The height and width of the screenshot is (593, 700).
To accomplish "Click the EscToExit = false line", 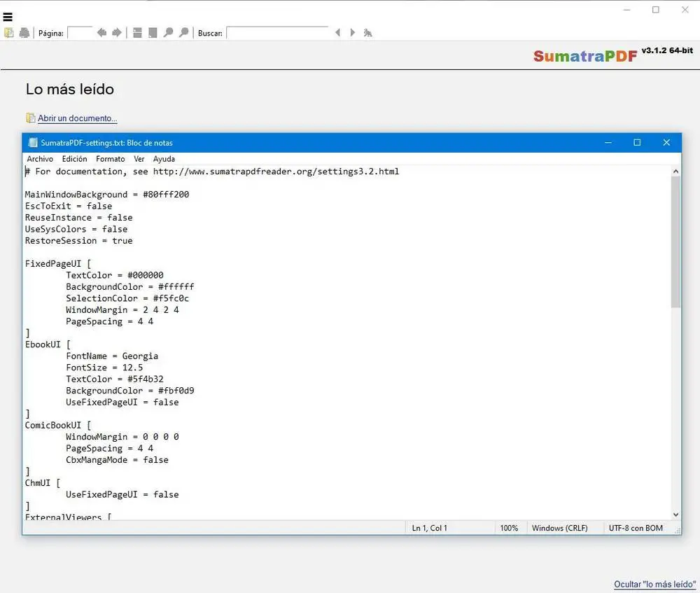I will coord(69,207).
